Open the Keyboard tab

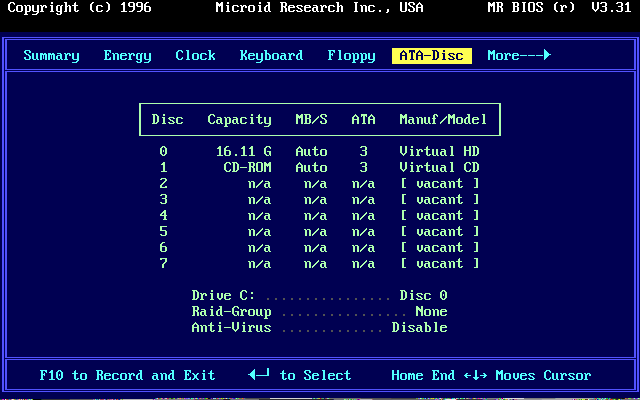(x=271, y=56)
